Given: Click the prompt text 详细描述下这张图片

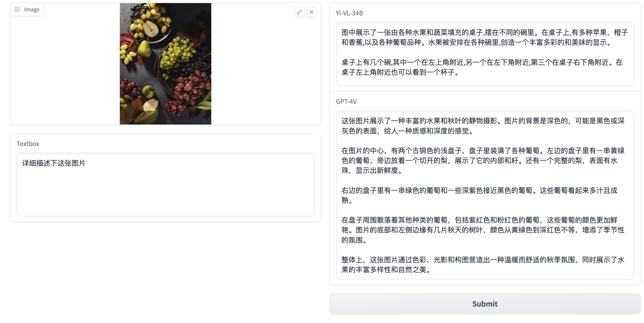Looking at the screenshot, I should [54, 163].
